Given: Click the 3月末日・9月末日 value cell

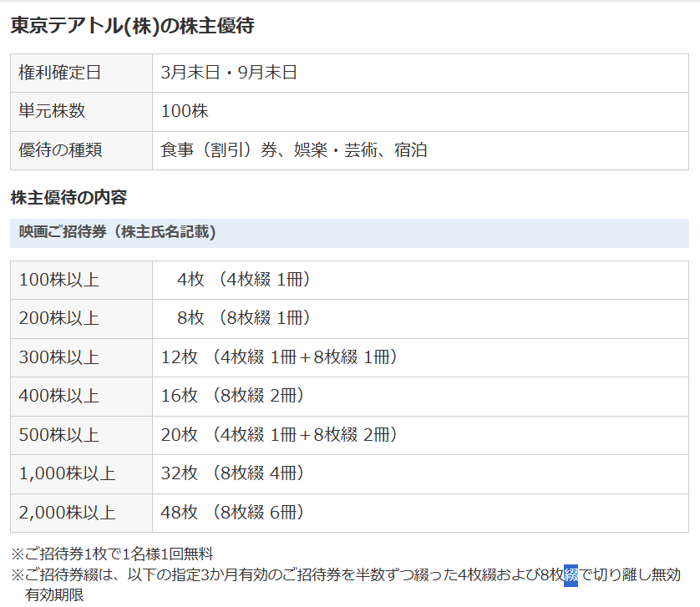Looking at the screenshot, I should coord(229,73).
